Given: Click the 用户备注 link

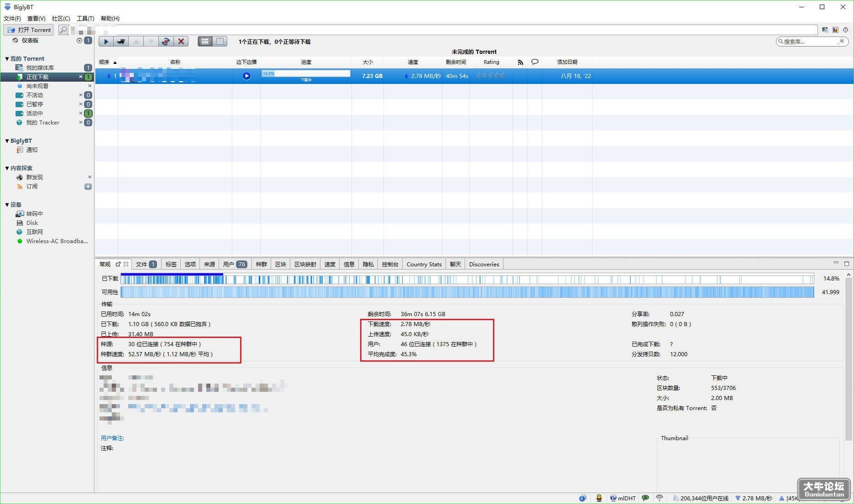Looking at the screenshot, I should (112, 438).
